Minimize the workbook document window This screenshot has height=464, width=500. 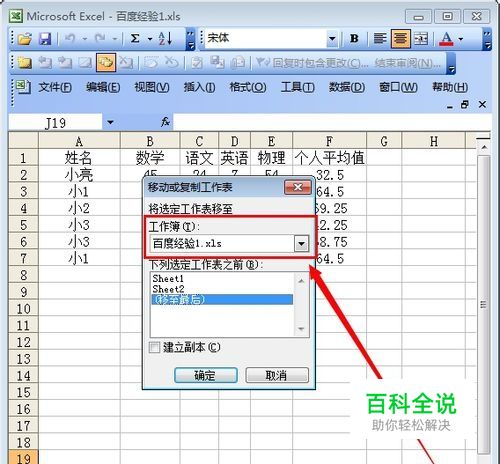[450, 106]
